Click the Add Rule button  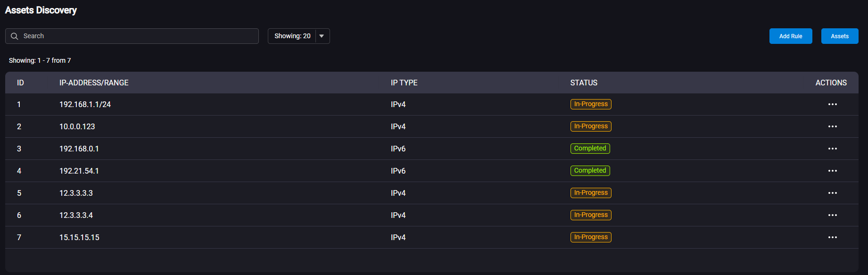pos(791,36)
